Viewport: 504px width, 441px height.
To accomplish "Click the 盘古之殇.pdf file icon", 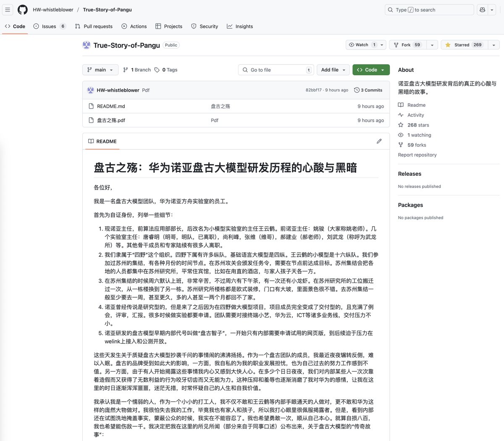I will tap(91, 120).
